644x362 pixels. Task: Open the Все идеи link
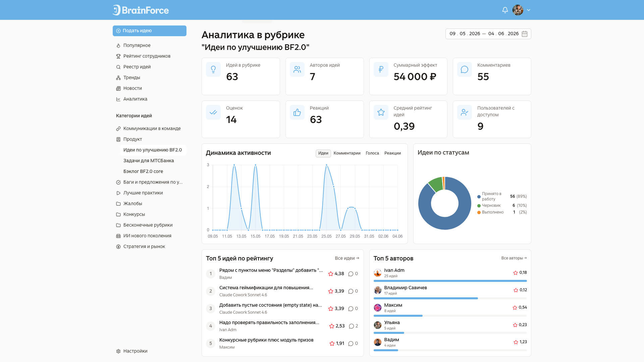pyautogui.click(x=347, y=258)
